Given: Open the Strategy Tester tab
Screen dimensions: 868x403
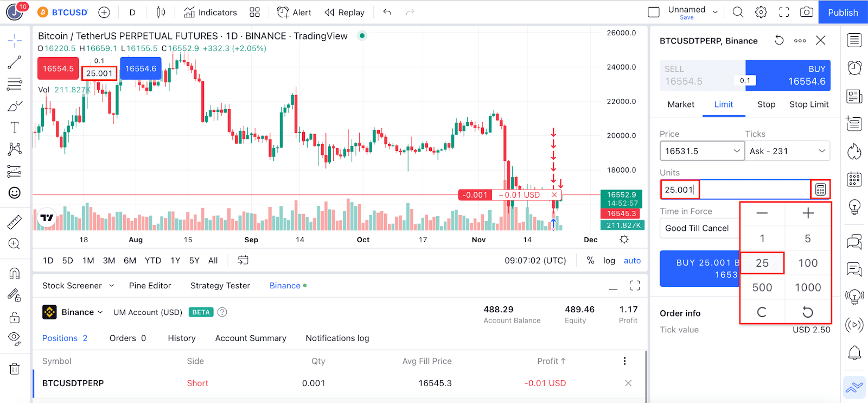Looking at the screenshot, I should (x=220, y=286).
